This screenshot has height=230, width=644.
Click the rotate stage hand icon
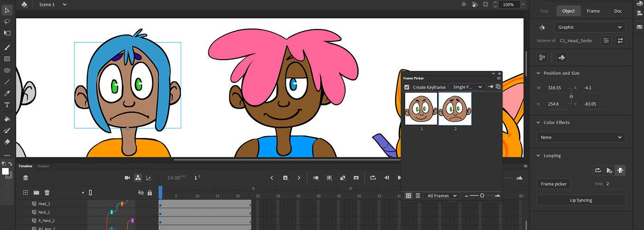coord(475,5)
